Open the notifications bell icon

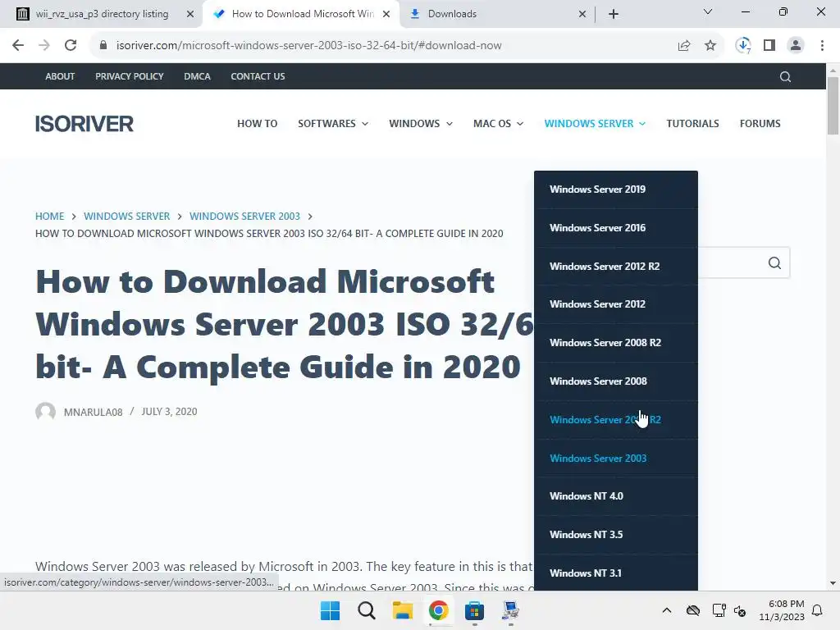point(817,610)
